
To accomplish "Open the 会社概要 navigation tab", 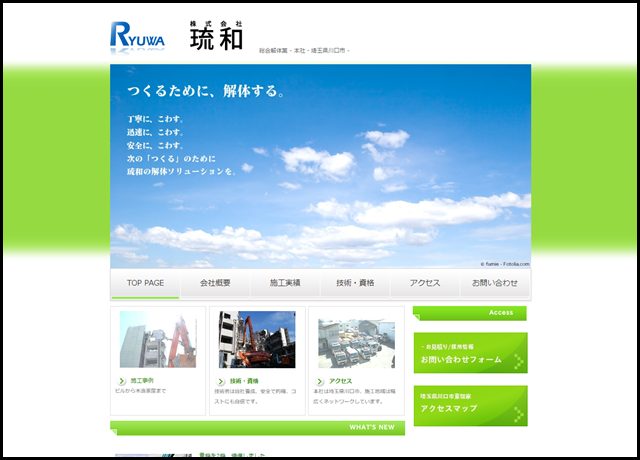I will pyautogui.click(x=215, y=283).
